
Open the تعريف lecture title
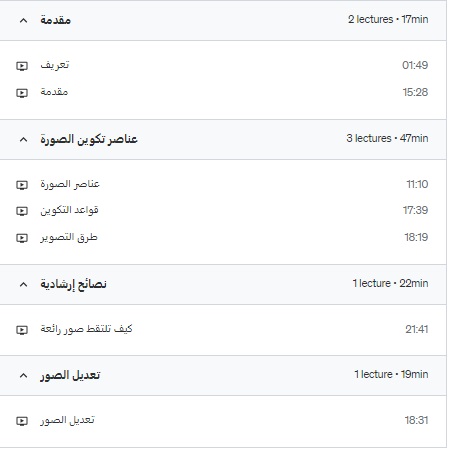pos(55,65)
